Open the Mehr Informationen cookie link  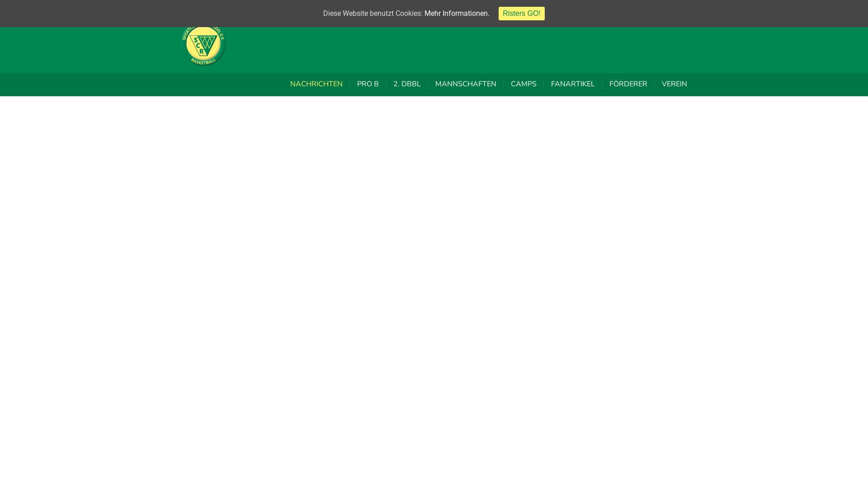[457, 14]
